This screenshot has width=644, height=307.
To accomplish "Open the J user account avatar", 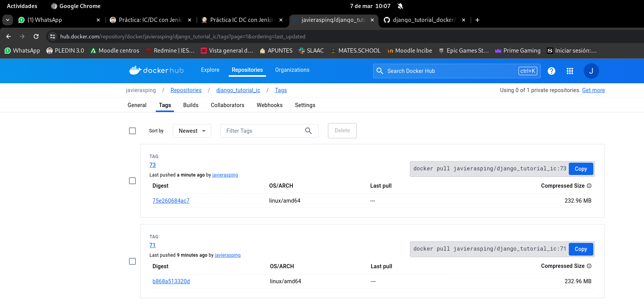I will [591, 71].
